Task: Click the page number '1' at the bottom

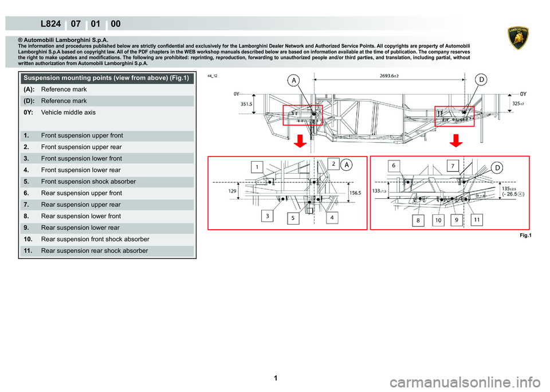Action: 276,378
